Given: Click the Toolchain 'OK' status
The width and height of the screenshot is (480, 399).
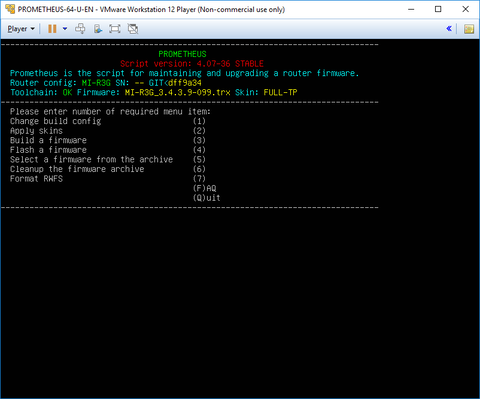Looking at the screenshot, I should click(67, 92).
